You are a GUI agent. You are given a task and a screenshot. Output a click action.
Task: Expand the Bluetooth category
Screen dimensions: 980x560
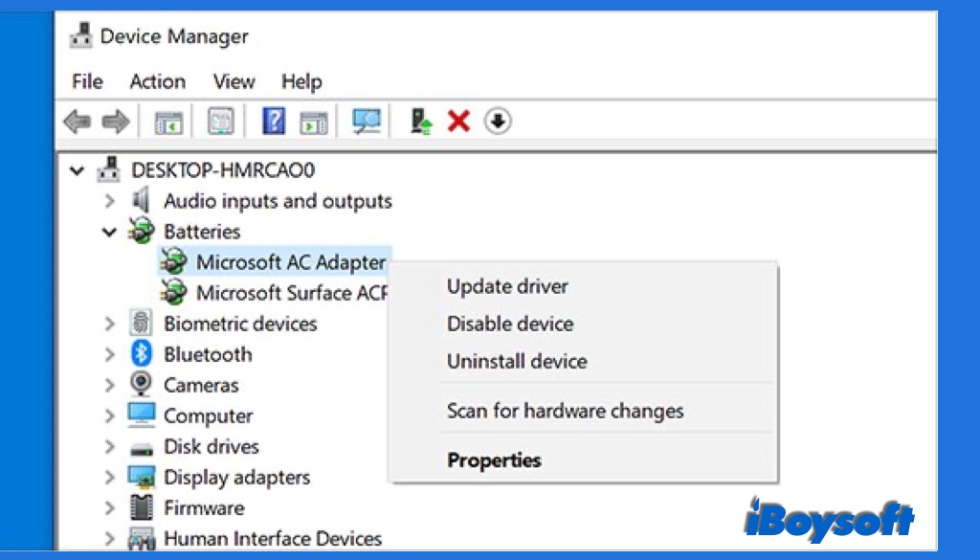[x=110, y=354]
